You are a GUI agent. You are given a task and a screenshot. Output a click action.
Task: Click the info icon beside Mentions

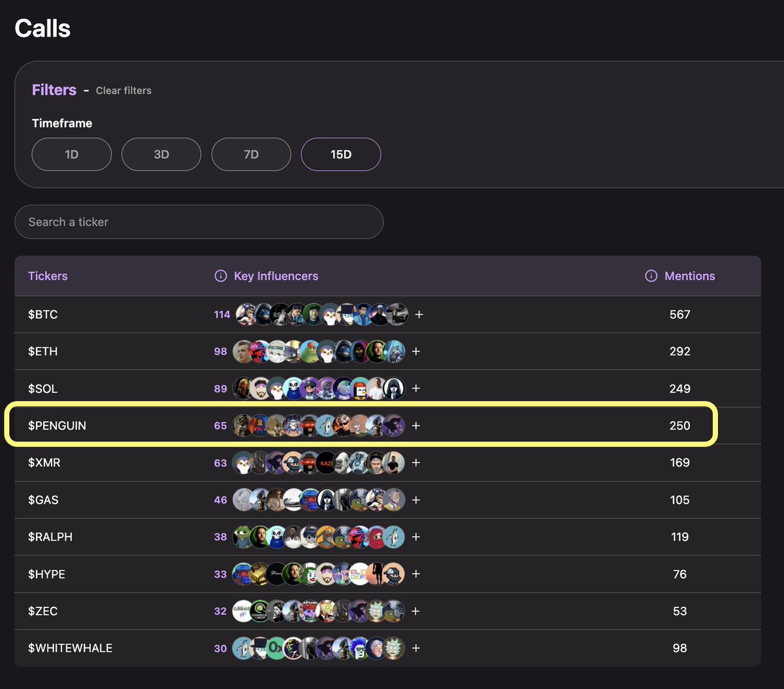[651, 276]
